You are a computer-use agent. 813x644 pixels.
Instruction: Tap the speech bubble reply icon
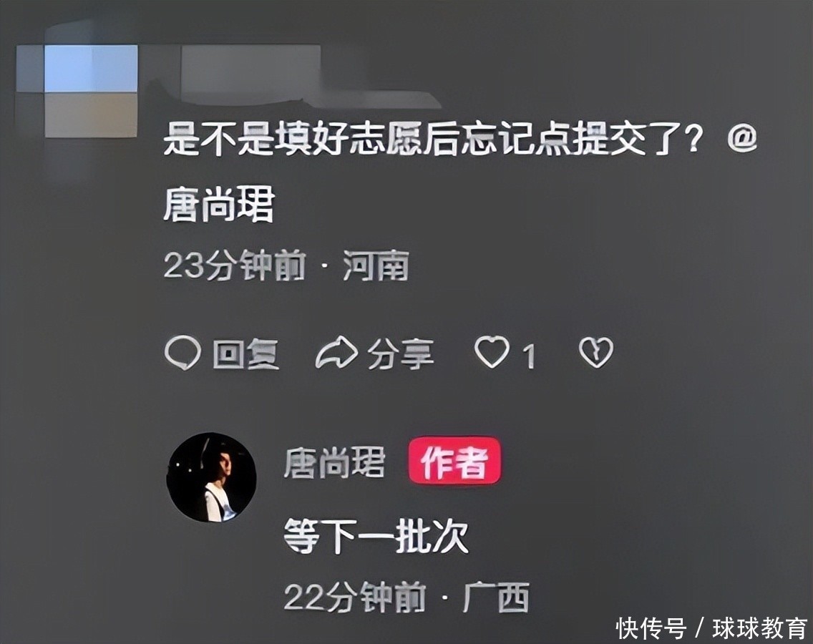click(x=182, y=353)
